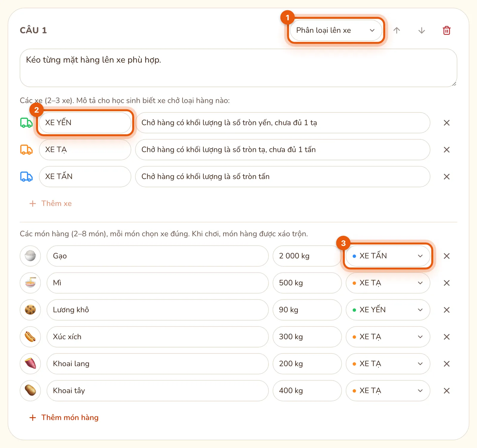Viewport: 477px width, 448px height.
Task: Click the blue truck icon
Action: 26,177
